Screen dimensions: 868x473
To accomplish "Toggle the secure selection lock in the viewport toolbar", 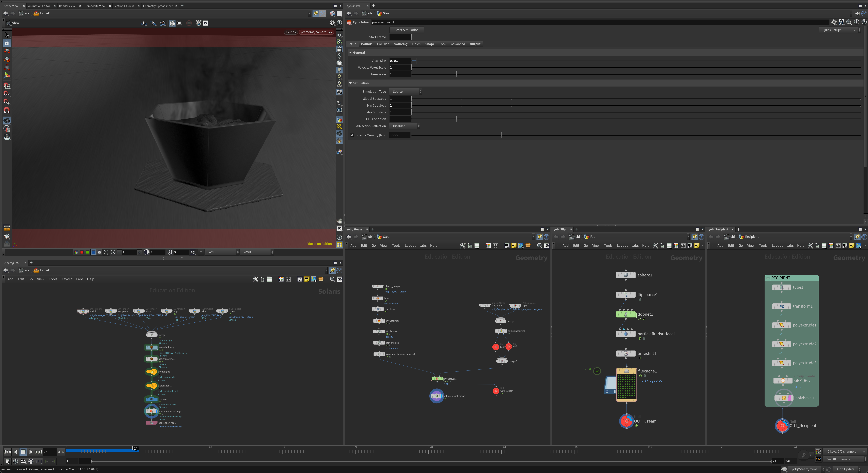I will [x=7, y=43].
